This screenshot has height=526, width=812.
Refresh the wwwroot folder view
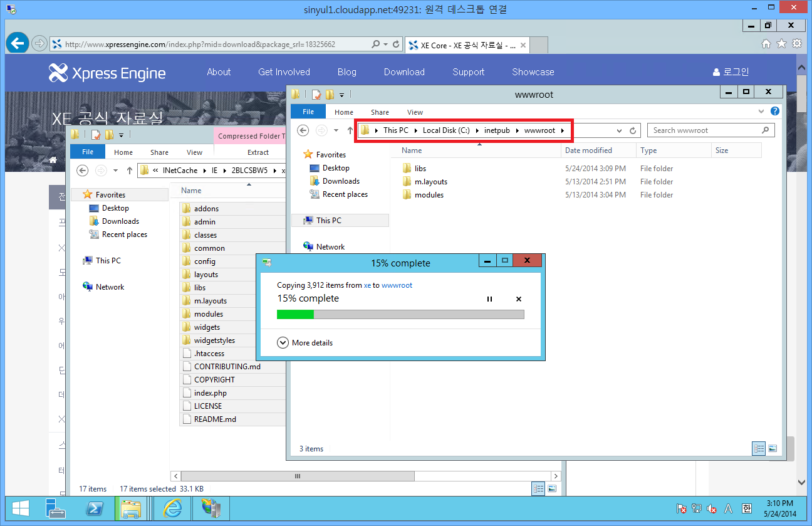tap(633, 130)
